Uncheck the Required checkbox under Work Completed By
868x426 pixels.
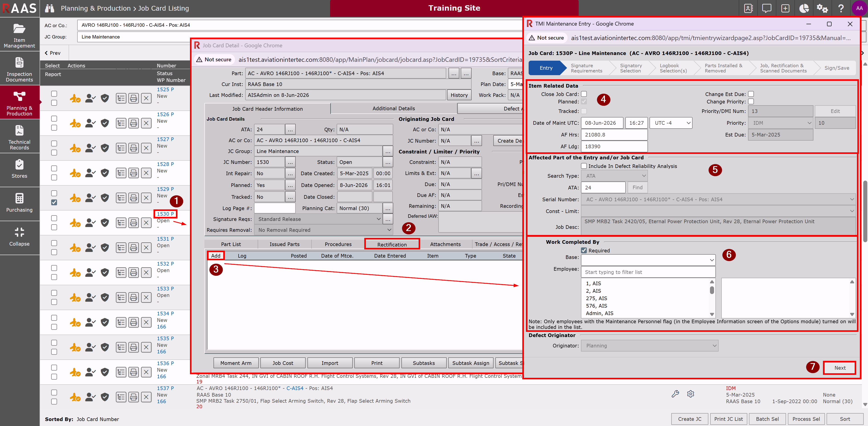tap(584, 250)
